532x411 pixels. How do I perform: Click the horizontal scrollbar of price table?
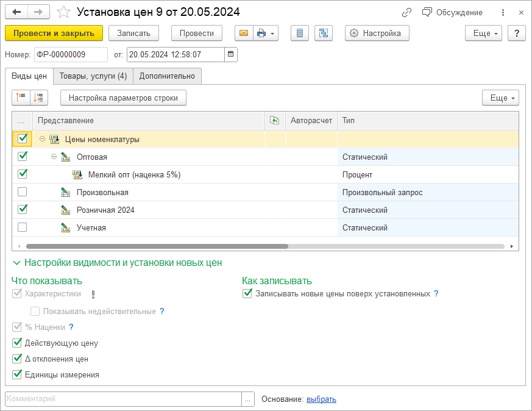[152, 246]
